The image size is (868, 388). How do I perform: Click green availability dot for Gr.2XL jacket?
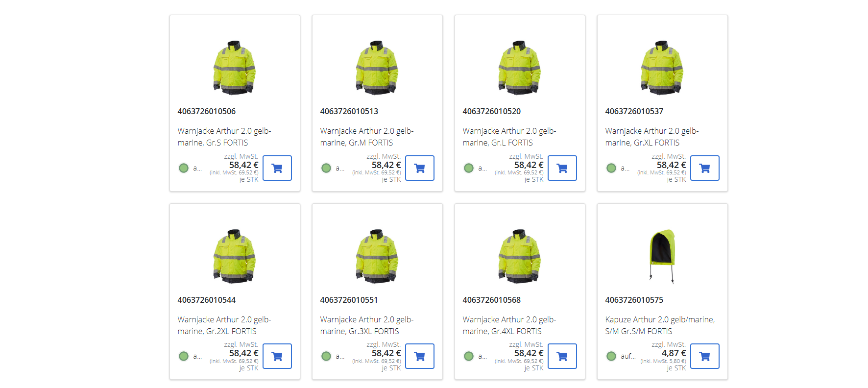click(x=184, y=356)
